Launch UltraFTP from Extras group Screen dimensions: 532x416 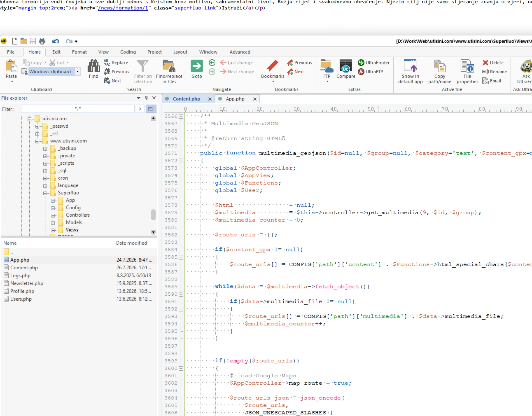point(370,72)
